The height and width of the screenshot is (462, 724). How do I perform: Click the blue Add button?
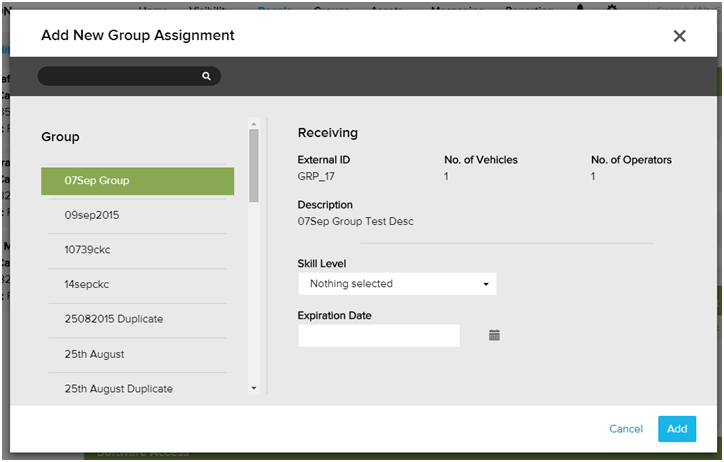(677, 429)
